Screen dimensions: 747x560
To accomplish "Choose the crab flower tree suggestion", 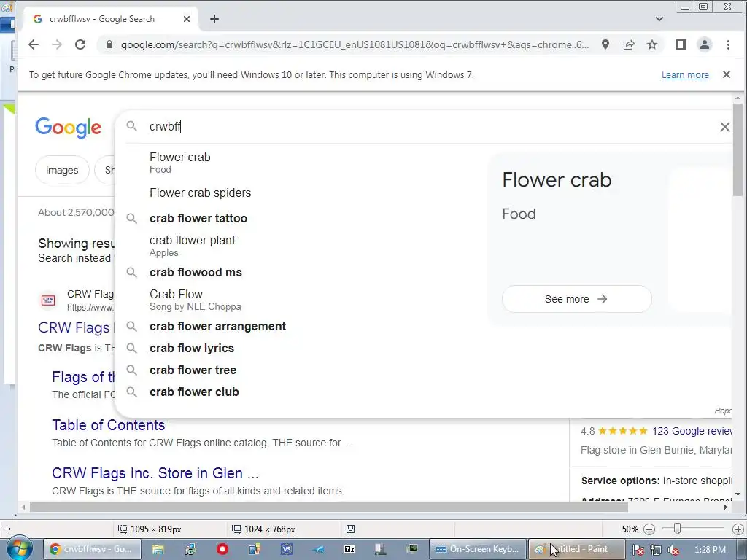I will (x=305, y=370).
